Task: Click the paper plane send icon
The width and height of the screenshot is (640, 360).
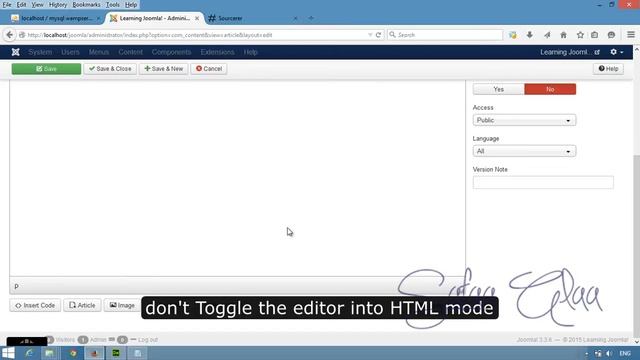Action: point(547,35)
